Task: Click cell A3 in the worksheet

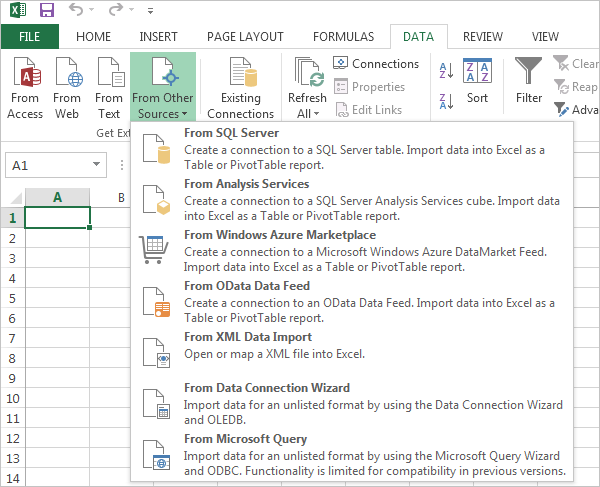Action: tap(57, 258)
